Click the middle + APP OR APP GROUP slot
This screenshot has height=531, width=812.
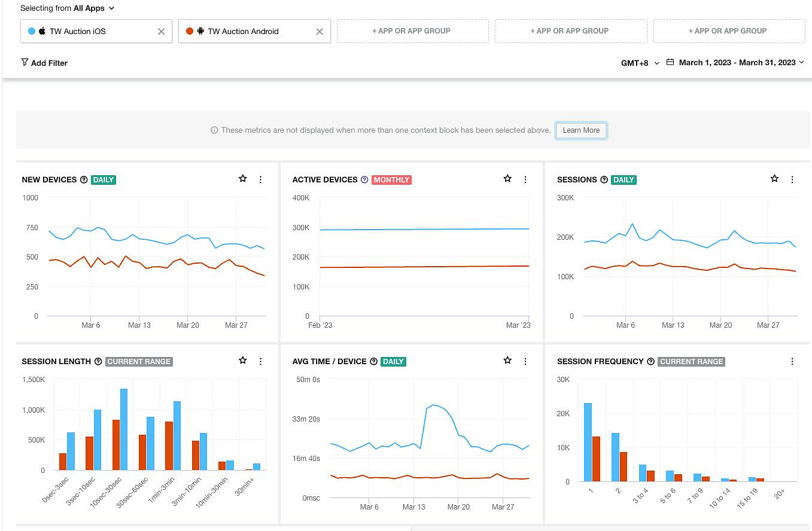coord(571,31)
